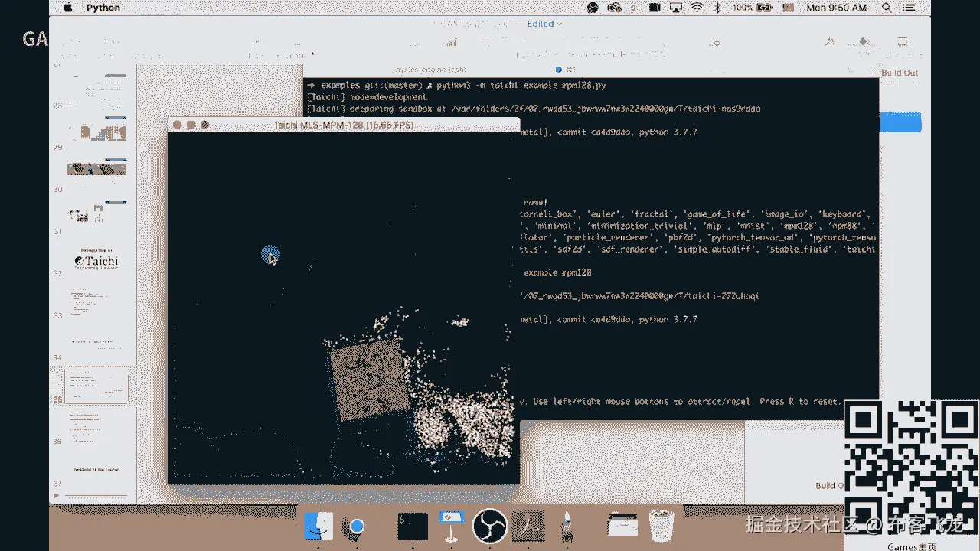
Task: Select slide 33 thumbnail in Keynote
Action: (x=96, y=300)
